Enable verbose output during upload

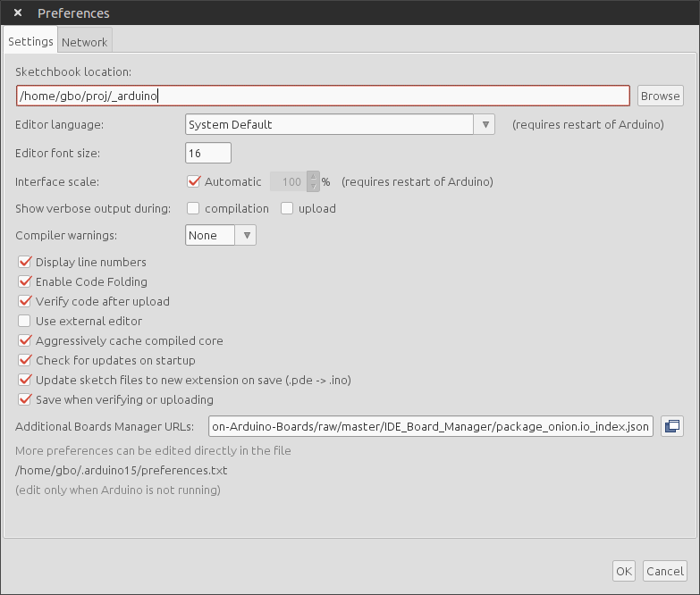pos(287,208)
